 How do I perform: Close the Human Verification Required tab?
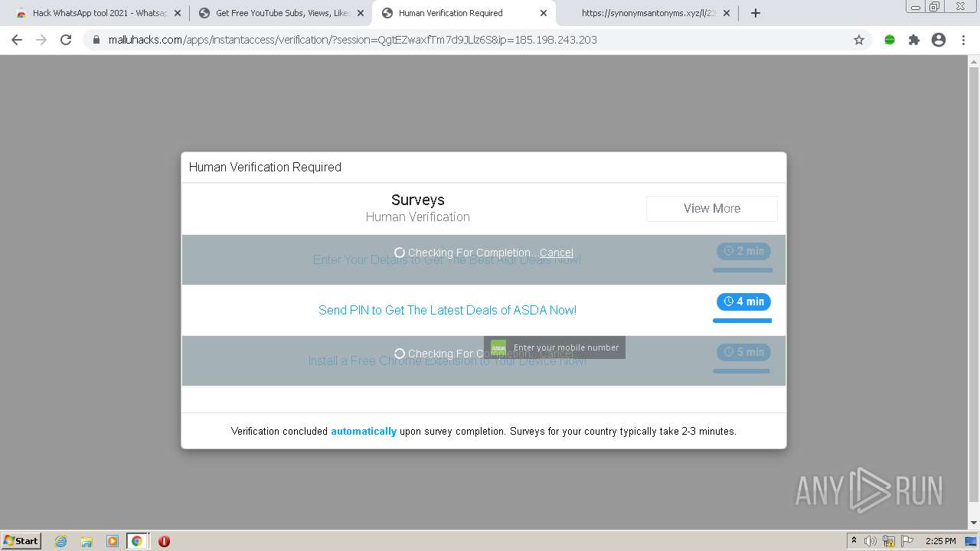coord(544,13)
